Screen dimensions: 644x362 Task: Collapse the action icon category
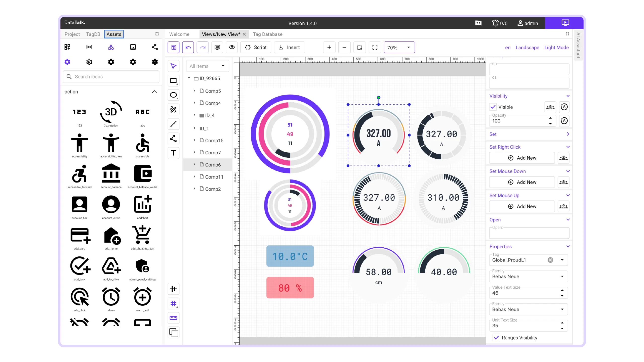(154, 92)
